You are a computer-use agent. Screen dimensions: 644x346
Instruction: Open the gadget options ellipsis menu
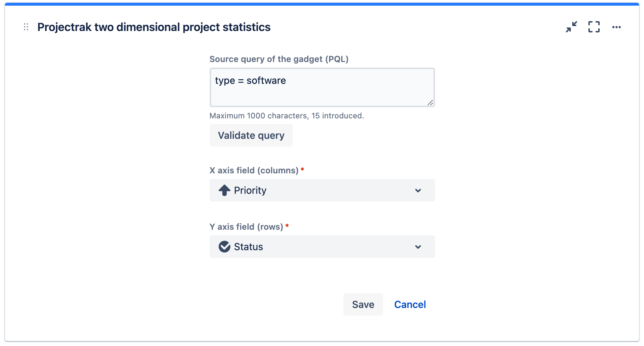click(x=617, y=27)
